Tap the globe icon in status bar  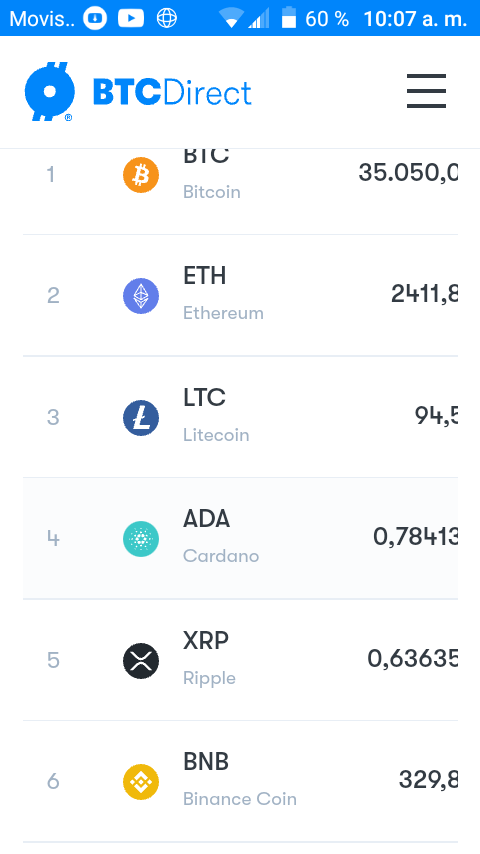click(x=167, y=19)
